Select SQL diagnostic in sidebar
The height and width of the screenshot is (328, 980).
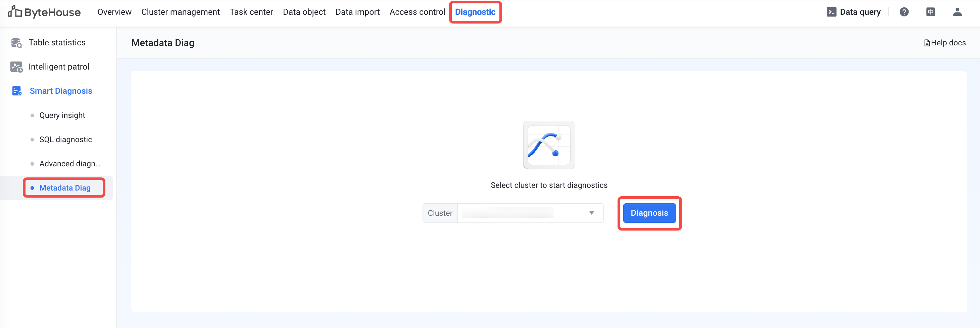tap(65, 139)
